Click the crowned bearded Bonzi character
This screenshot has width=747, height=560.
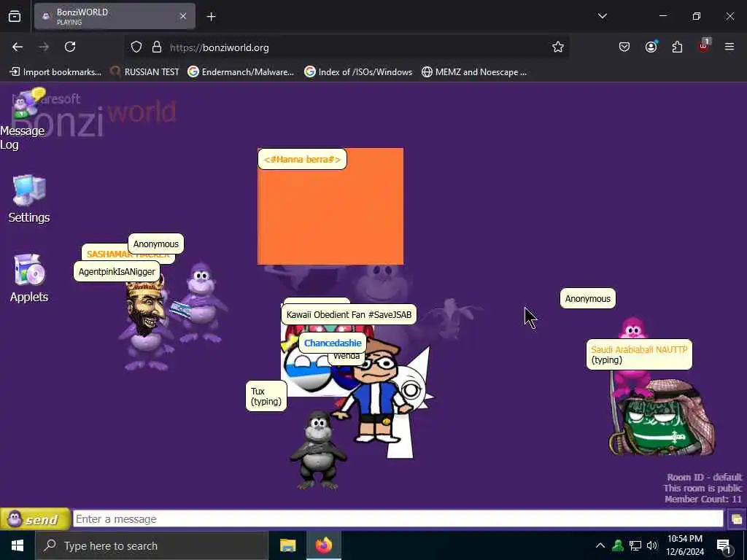coord(146,323)
